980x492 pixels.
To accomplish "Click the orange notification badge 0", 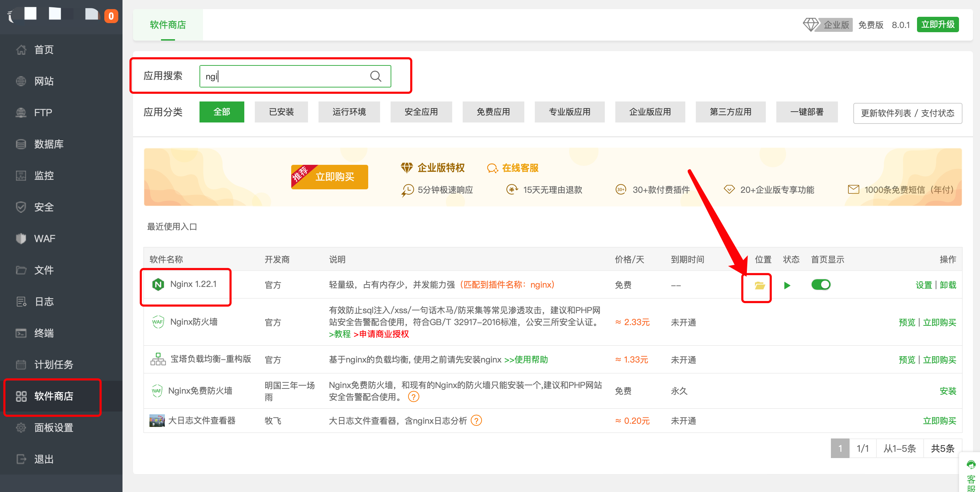I will [111, 16].
